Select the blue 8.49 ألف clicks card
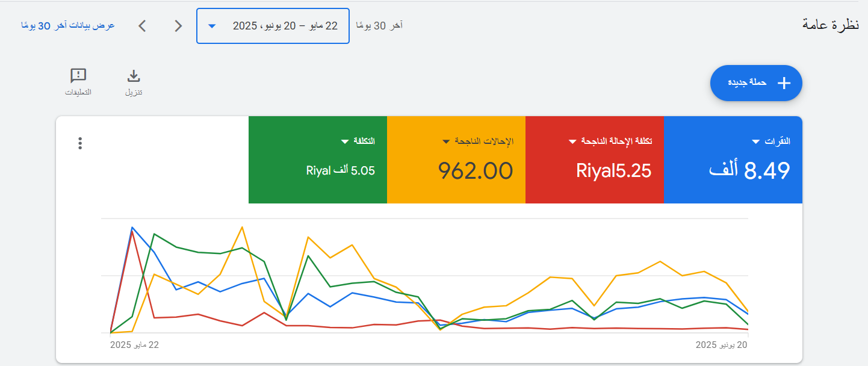Viewport: 868px width, 366px height. [733, 171]
